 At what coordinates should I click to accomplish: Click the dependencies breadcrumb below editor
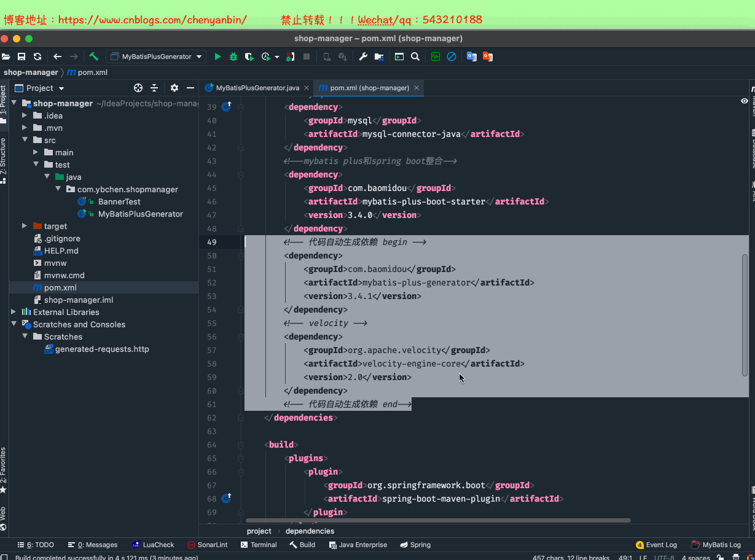tap(310, 531)
